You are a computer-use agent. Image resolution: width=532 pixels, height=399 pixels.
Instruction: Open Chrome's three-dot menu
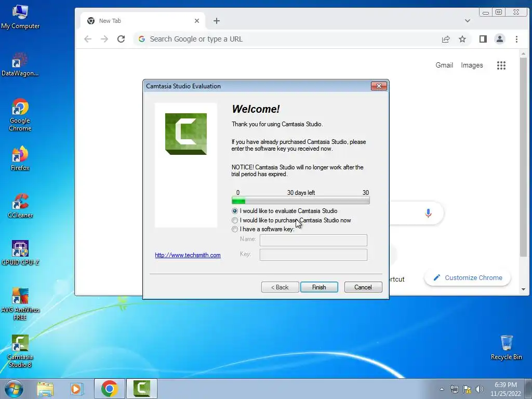[516, 39]
